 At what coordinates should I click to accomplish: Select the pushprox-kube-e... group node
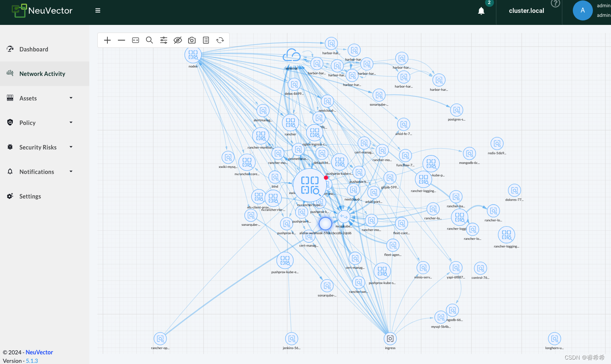tap(285, 260)
